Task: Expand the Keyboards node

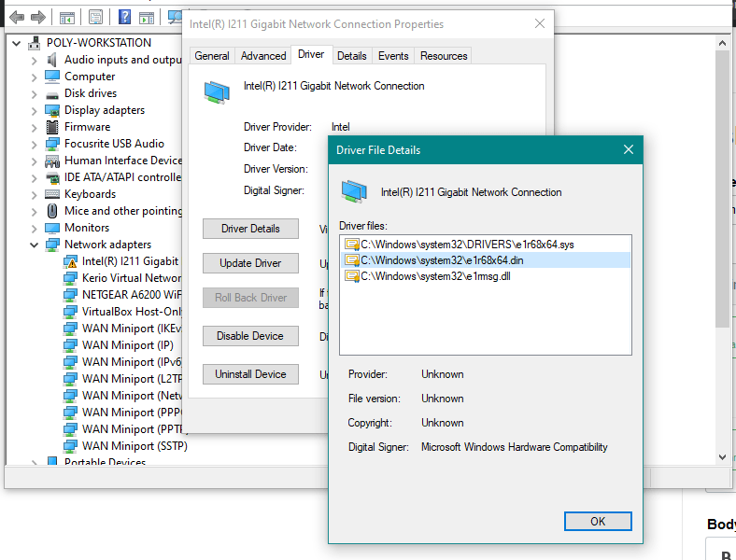Action: click(34, 195)
